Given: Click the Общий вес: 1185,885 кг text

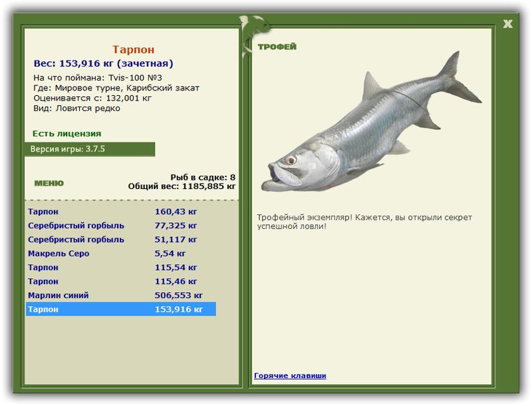Looking at the screenshot, I should click(x=182, y=186).
